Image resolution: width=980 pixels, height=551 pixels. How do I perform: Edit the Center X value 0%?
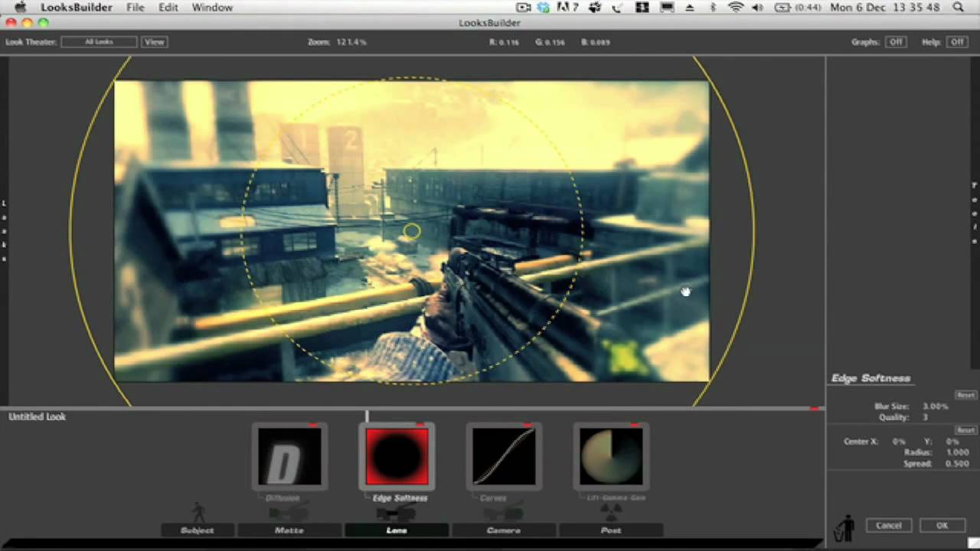[x=899, y=442]
